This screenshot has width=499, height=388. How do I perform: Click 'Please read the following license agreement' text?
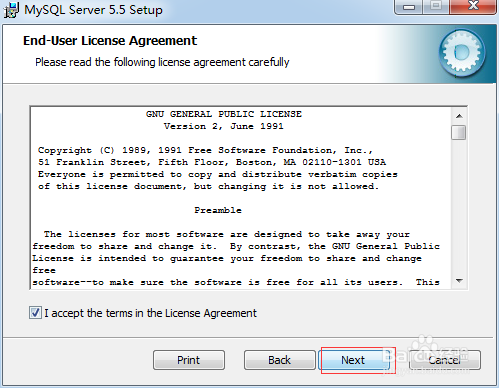(162, 62)
